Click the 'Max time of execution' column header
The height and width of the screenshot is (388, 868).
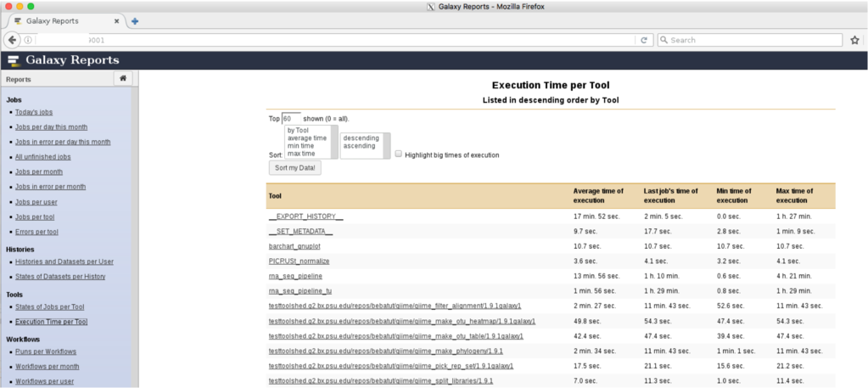coord(794,195)
